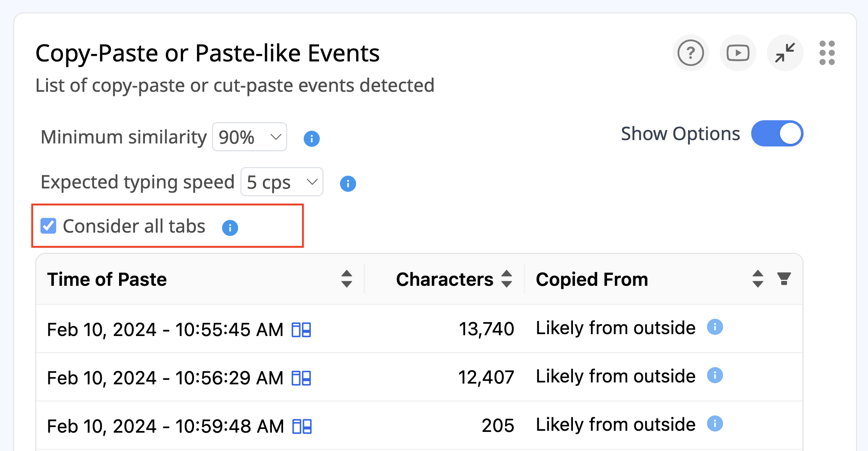Open the help question mark icon
Viewport: 868px width, 451px height.
pyautogui.click(x=691, y=53)
